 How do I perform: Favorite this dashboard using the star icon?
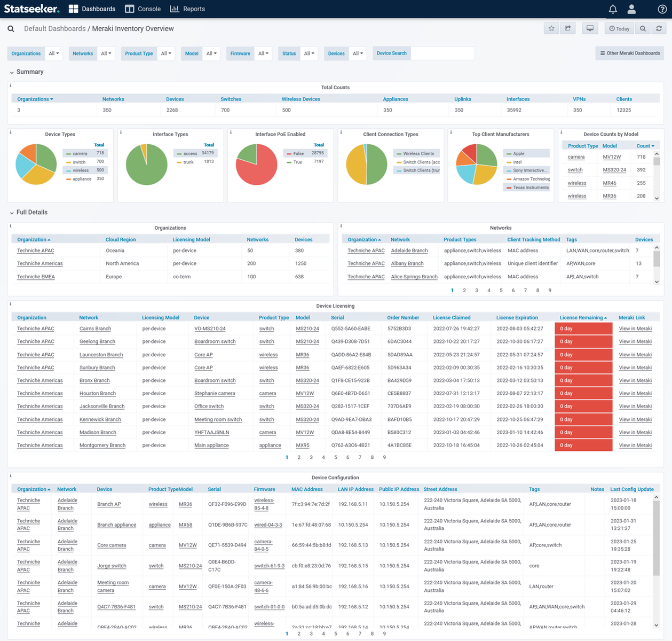pos(551,28)
